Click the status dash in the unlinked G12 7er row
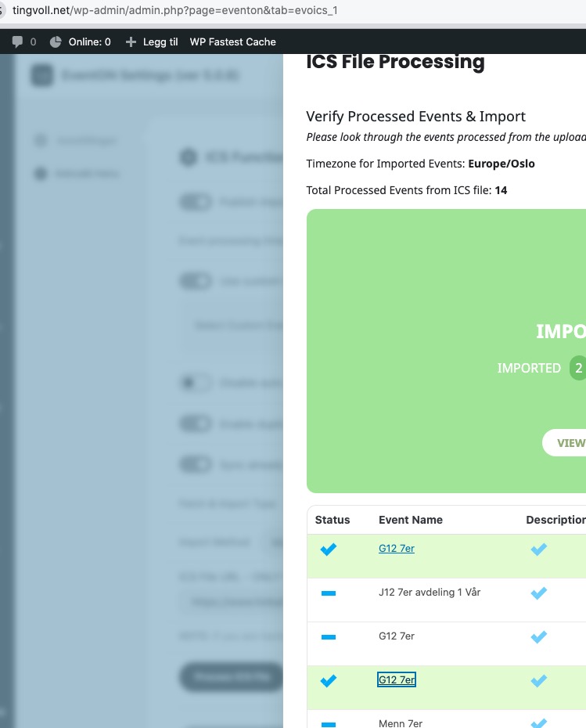586x728 pixels. tap(329, 638)
